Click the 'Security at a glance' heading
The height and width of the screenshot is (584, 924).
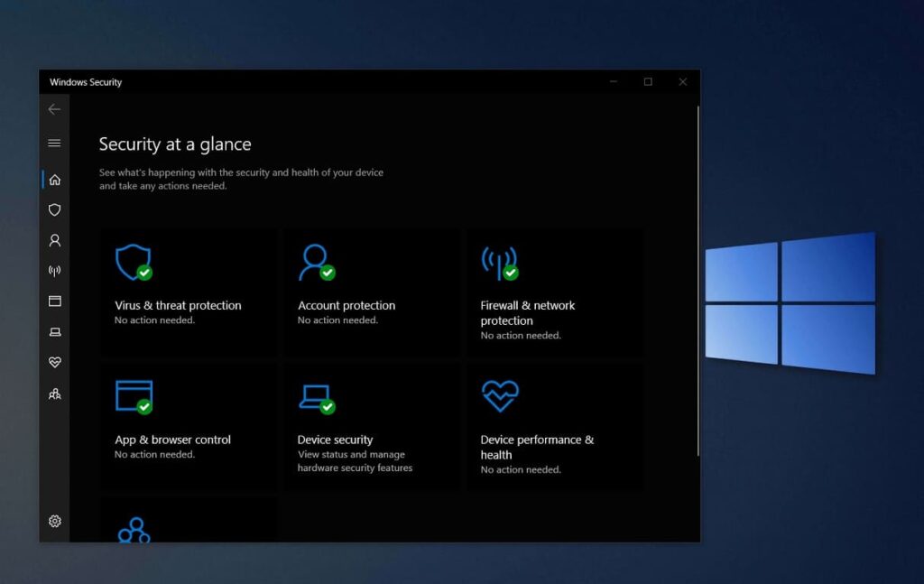pyautogui.click(x=175, y=144)
